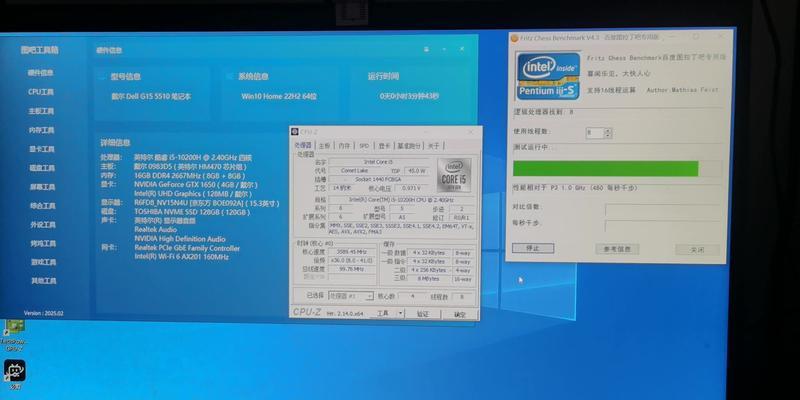The image size is (800, 400).
Task: Click the 每秒千步 result field
Action: coord(662,226)
